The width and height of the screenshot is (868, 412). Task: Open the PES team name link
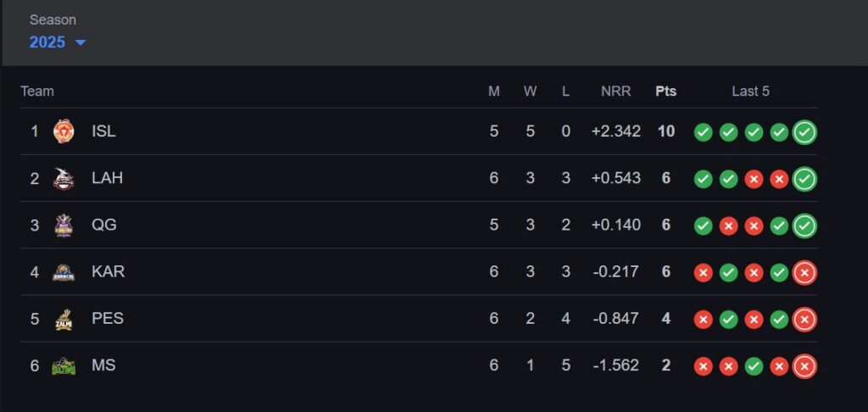coord(108,319)
